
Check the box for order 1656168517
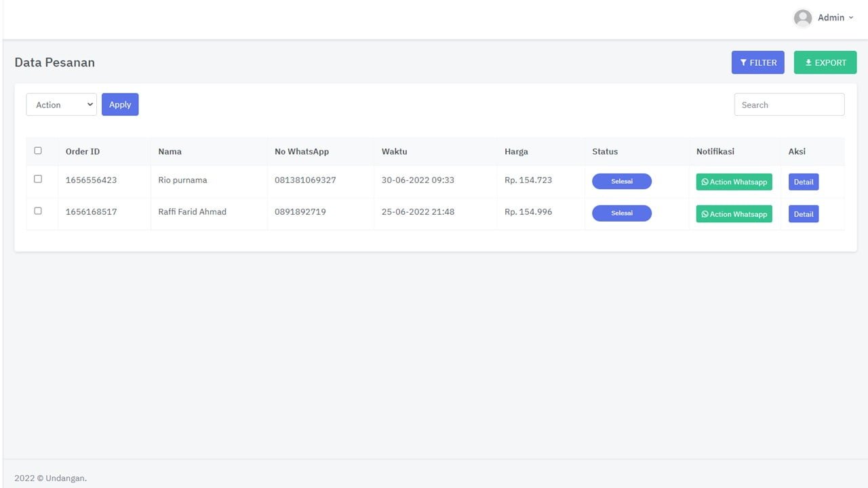[x=38, y=211]
